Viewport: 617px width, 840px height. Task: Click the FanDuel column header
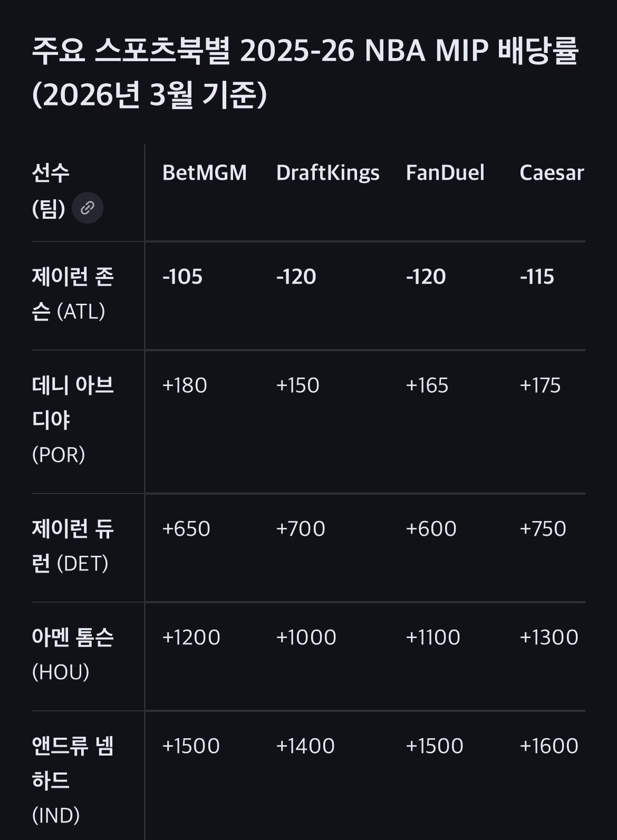pyautogui.click(x=445, y=173)
